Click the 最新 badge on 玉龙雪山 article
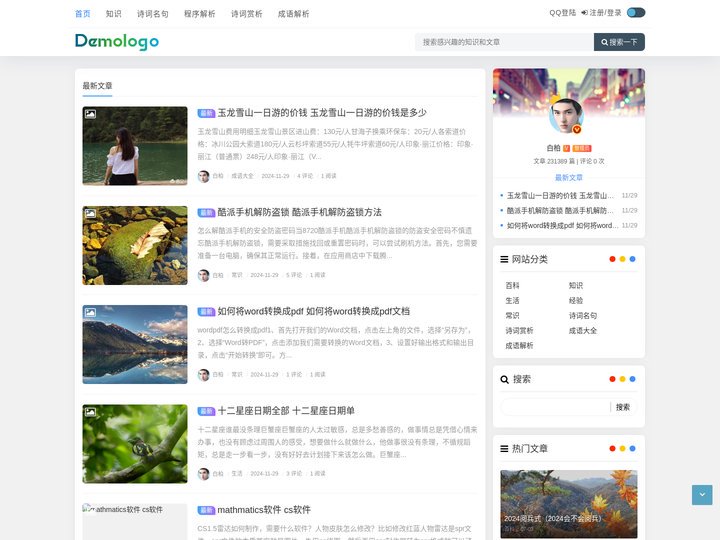The image size is (720, 540). 206,113
